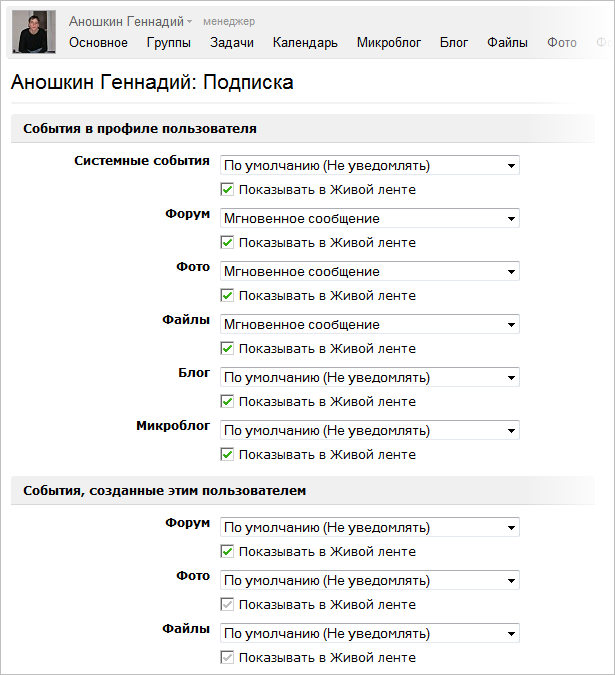Toggle Живая лента checkbox under user-created Форум
Screen dimensions: 615x675
(228, 552)
